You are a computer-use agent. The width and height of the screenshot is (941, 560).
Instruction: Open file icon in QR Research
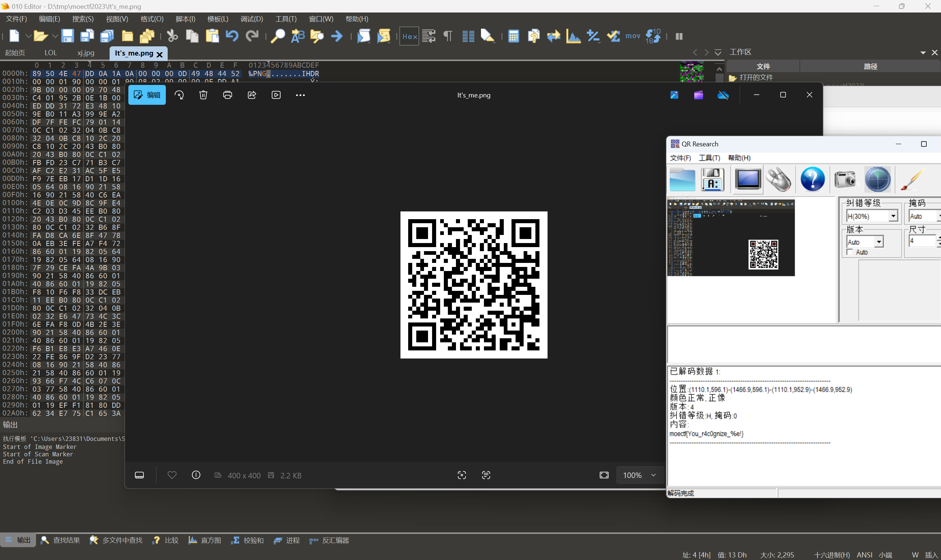pyautogui.click(x=682, y=180)
